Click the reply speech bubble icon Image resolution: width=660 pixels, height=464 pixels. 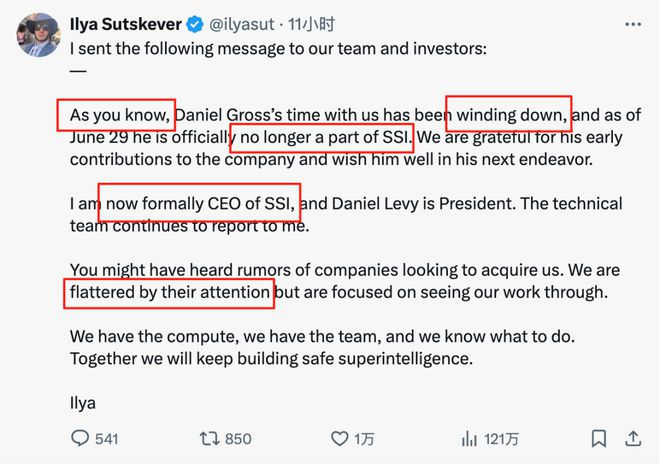tap(81, 439)
